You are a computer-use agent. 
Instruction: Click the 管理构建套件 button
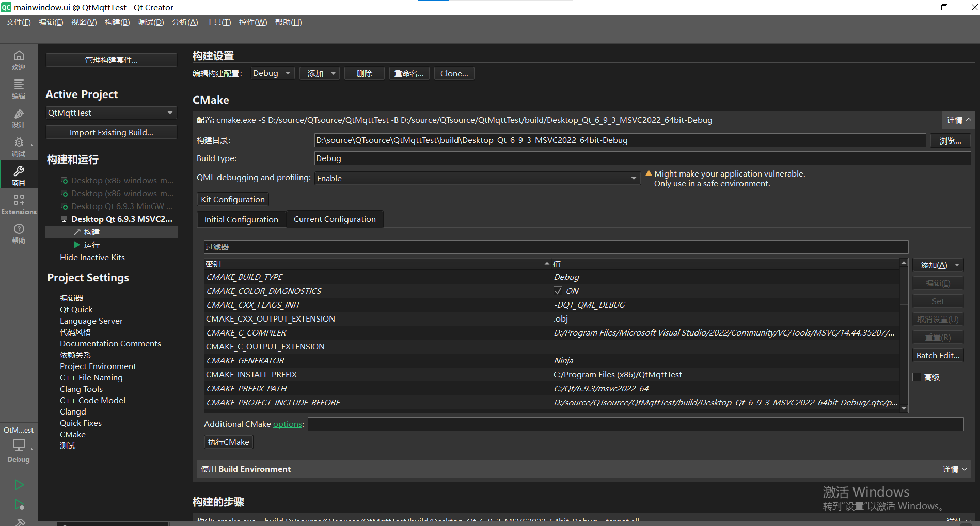pos(111,60)
